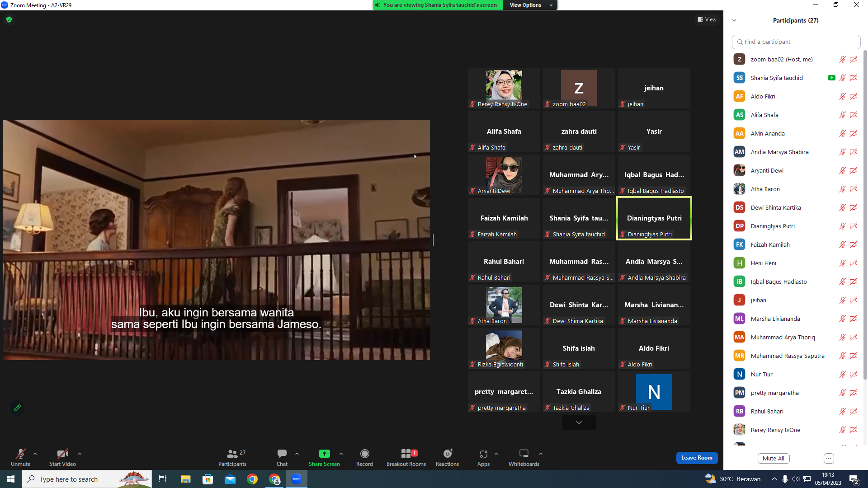Open the notification center icon
The image size is (868, 488).
point(854,479)
